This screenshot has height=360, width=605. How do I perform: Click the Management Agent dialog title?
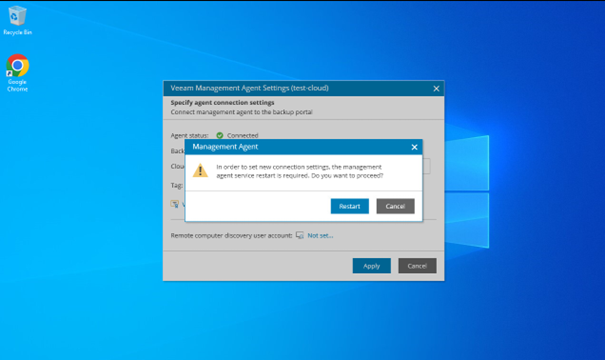[x=225, y=147]
